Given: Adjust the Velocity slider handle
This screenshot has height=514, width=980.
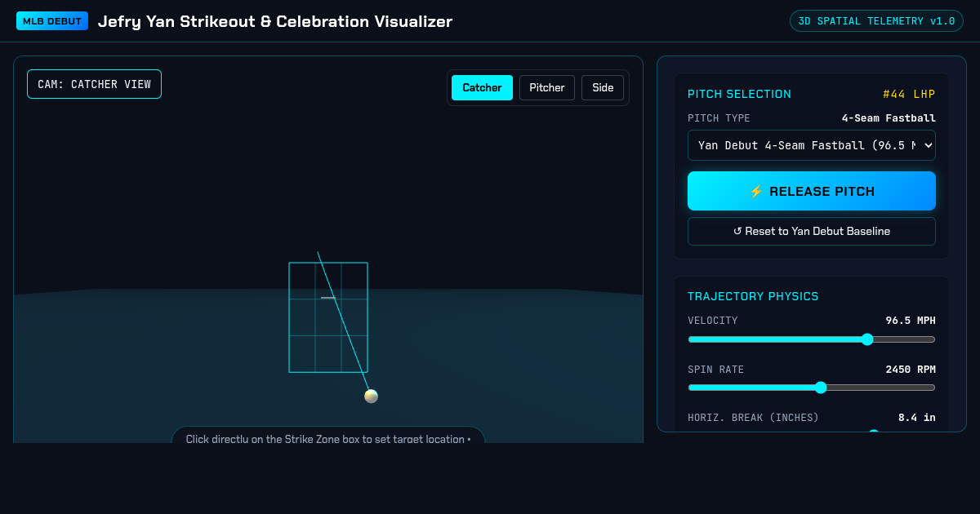Looking at the screenshot, I should 867,339.
